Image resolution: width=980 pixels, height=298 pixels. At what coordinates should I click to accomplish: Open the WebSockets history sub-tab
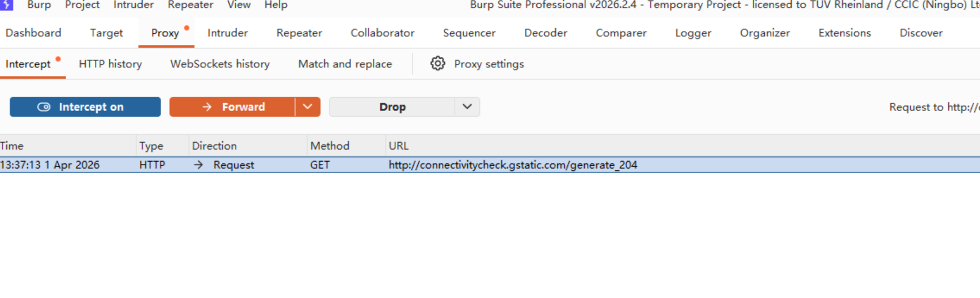220,64
